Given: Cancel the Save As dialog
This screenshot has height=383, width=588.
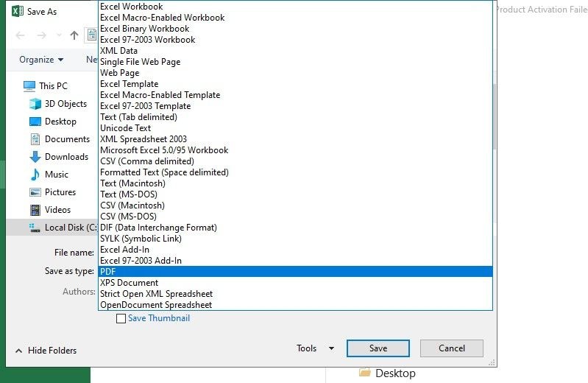Looking at the screenshot, I should (452, 348).
